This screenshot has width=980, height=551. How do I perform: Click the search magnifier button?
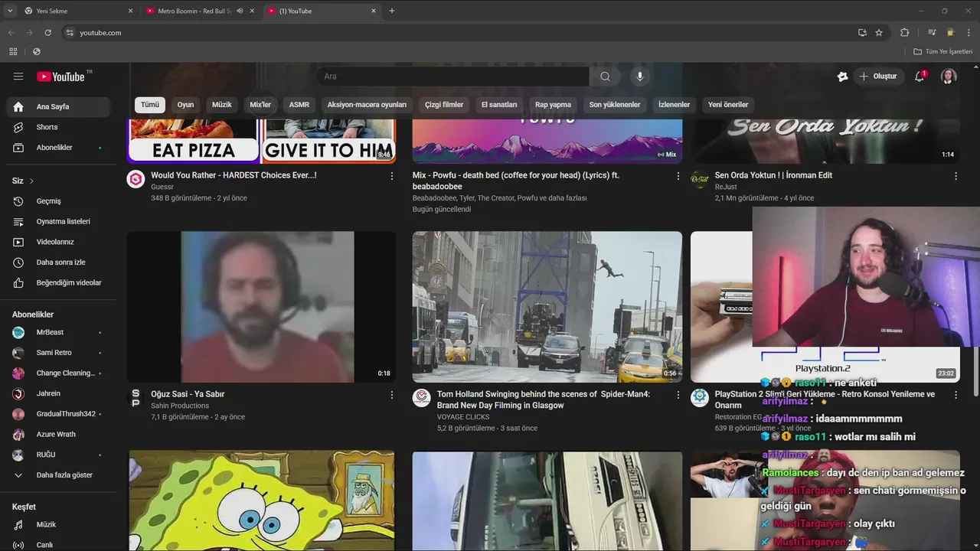(x=605, y=77)
